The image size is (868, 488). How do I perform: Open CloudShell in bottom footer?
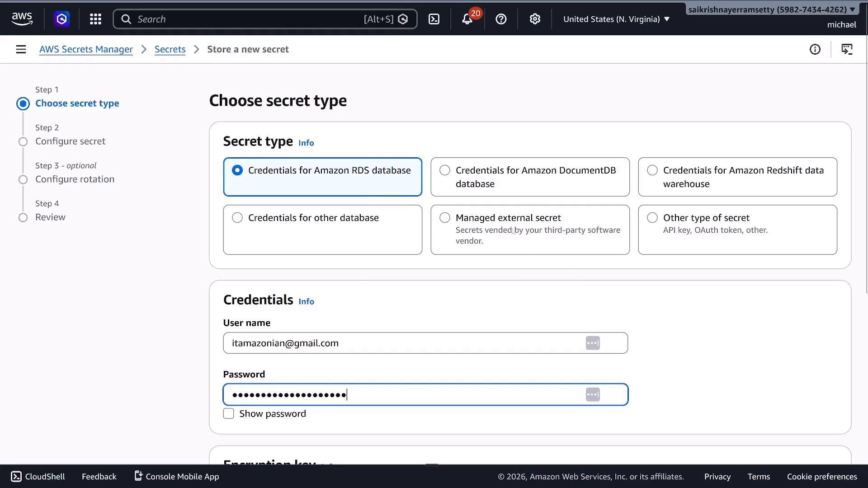(x=38, y=477)
